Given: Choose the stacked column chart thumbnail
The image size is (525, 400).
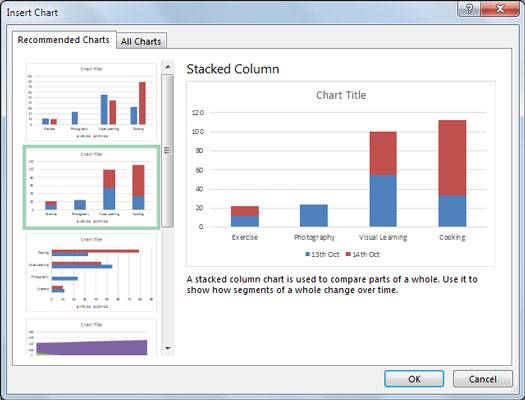Looking at the screenshot, I should (x=91, y=187).
